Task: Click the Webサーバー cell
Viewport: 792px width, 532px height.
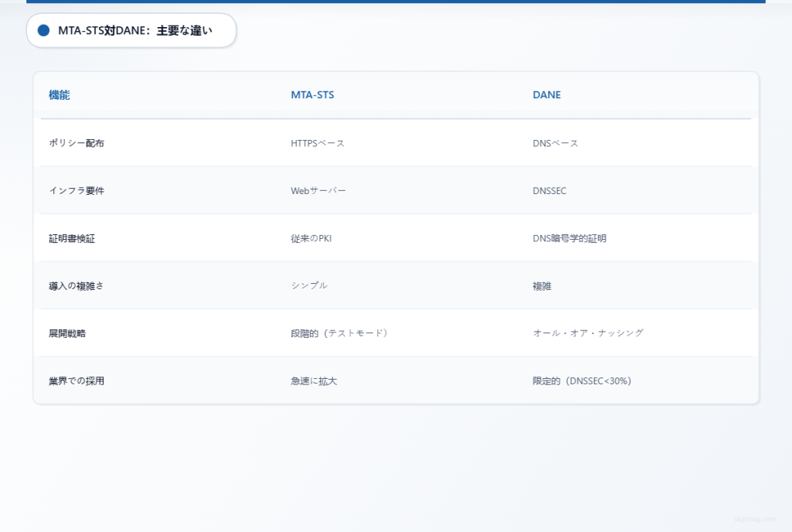Action: pyautogui.click(x=318, y=190)
